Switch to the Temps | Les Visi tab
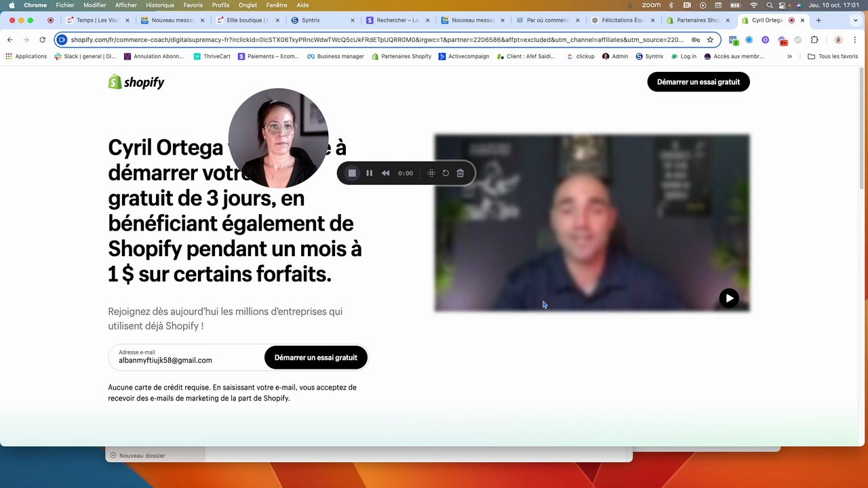 (x=98, y=20)
